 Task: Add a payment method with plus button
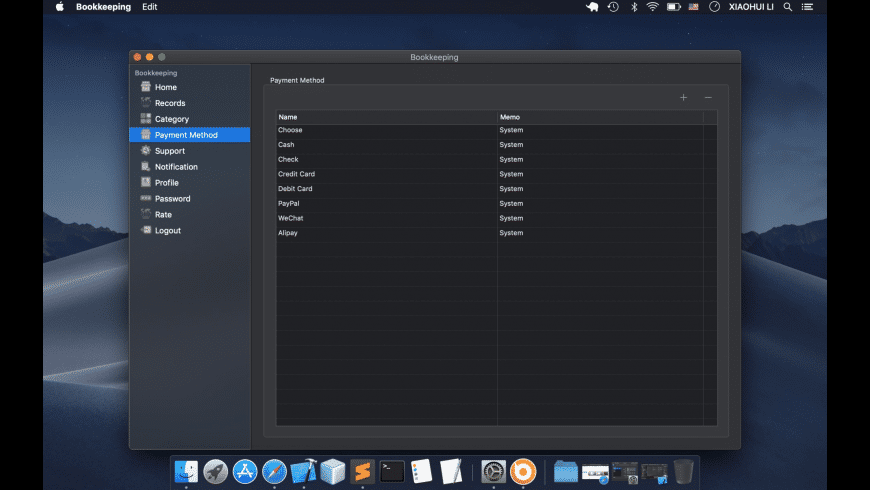click(x=684, y=98)
